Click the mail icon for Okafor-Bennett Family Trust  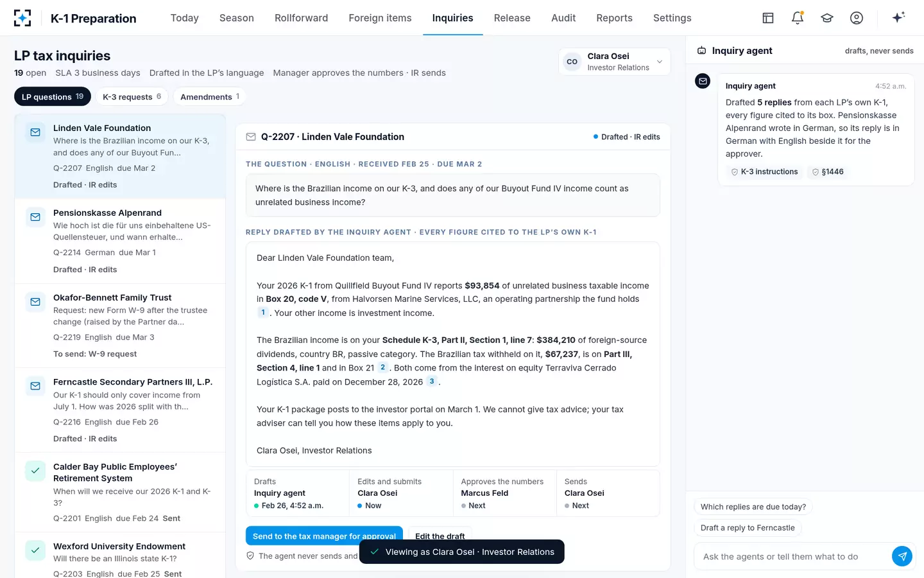35,302
